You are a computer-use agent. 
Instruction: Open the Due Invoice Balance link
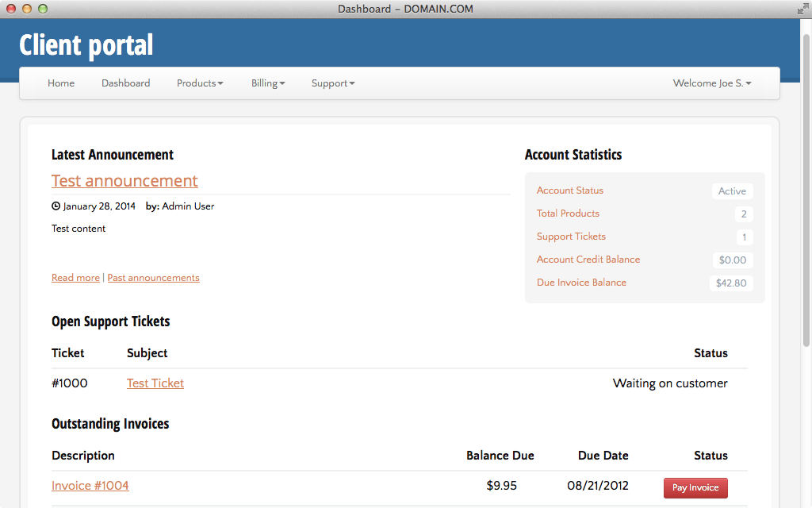pos(581,283)
